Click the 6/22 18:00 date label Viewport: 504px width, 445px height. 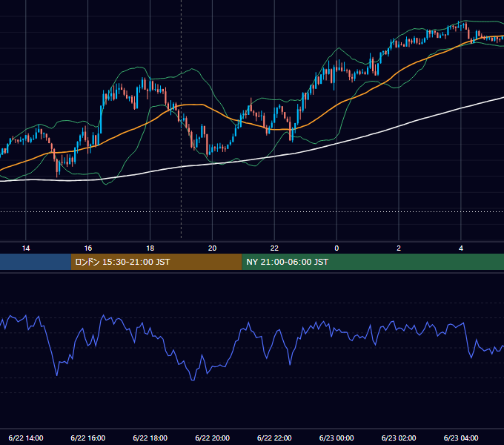pos(150,438)
